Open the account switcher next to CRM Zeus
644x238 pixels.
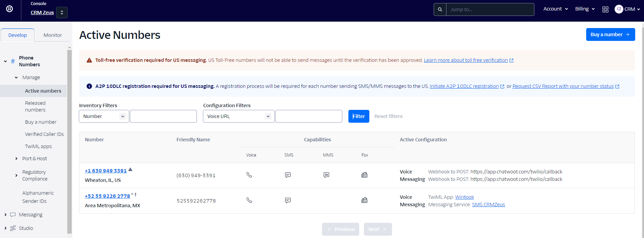click(62, 13)
